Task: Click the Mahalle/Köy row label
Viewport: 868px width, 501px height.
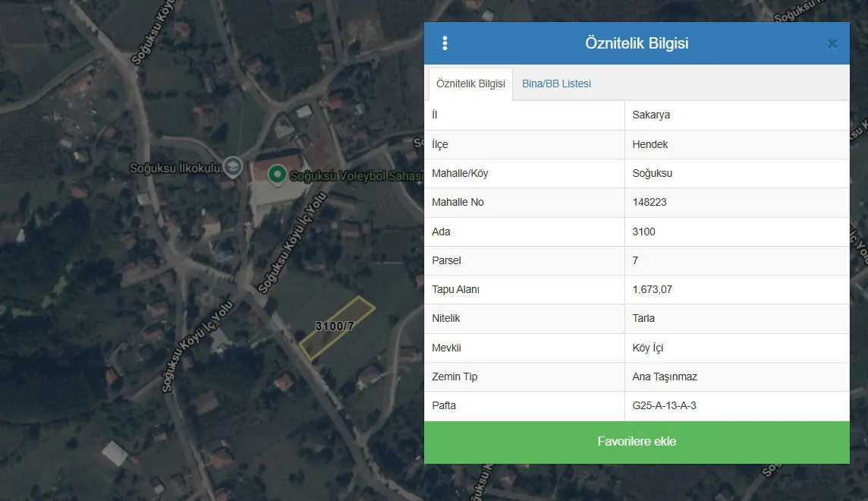Action: [x=460, y=173]
